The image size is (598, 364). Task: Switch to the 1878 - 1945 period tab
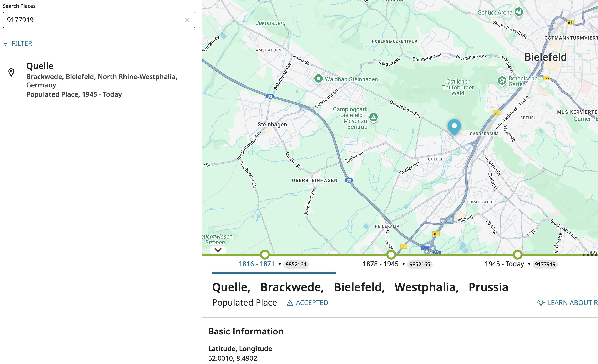(x=380, y=264)
